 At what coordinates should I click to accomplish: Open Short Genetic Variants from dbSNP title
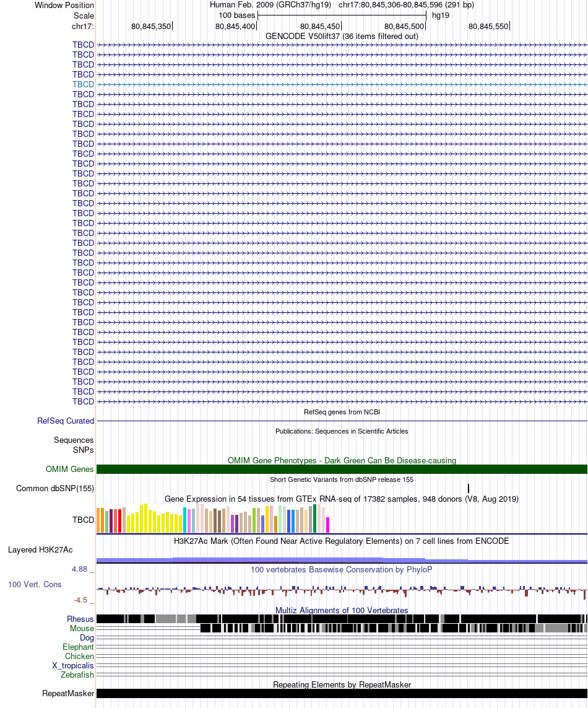point(342,479)
